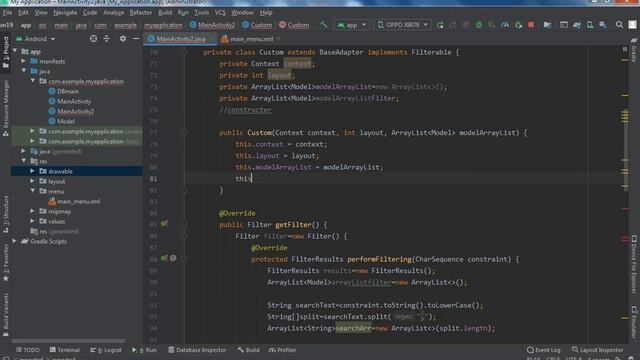Select Model class in project tree
The width and height of the screenshot is (640, 360).
[62, 121]
